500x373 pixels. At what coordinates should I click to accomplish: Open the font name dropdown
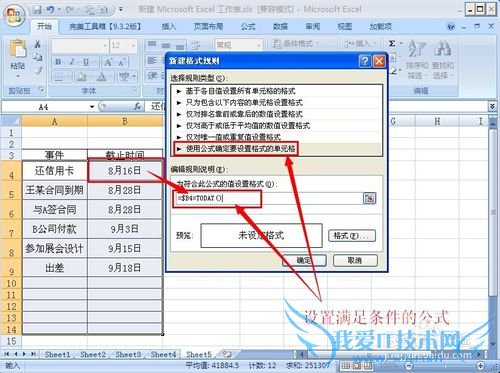click(x=105, y=45)
